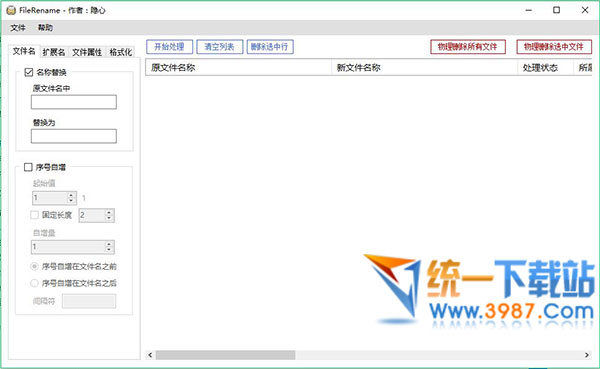
Task: Enable the 序号自增 checkbox
Action: (x=28, y=167)
